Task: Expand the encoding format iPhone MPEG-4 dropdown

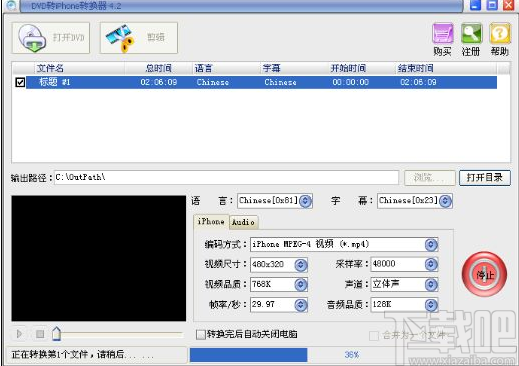Action: coord(431,244)
